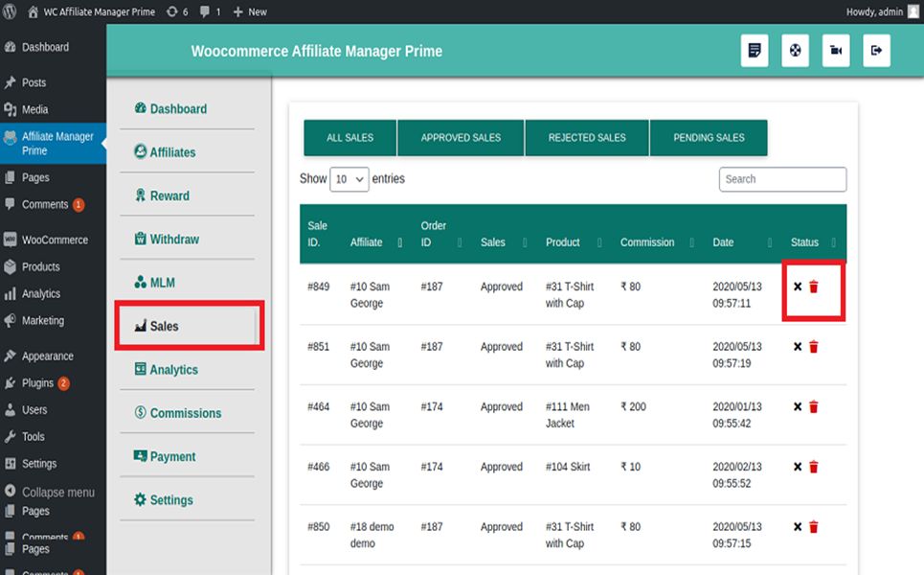Image resolution: width=924 pixels, height=575 pixels.
Task: Click the logout arrow icon in header
Action: [876, 51]
